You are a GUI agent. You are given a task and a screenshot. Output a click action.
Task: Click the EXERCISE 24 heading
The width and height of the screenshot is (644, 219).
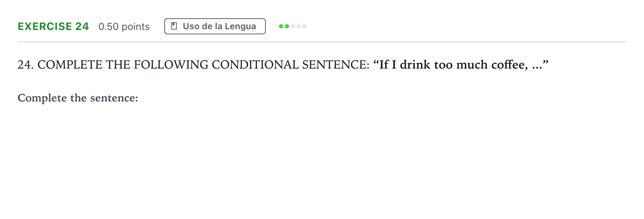(53, 26)
